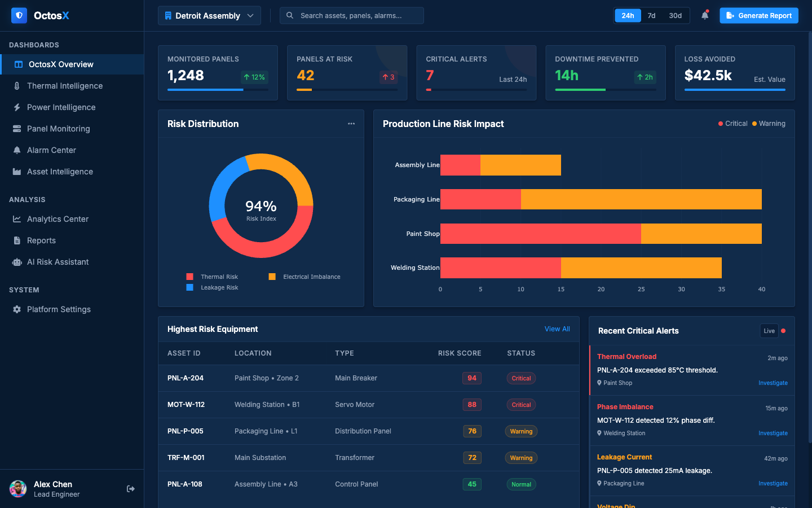Select the 24h time range
This screenshot has height=508, width=812.
pyautogui.click(x=628, y=16)
